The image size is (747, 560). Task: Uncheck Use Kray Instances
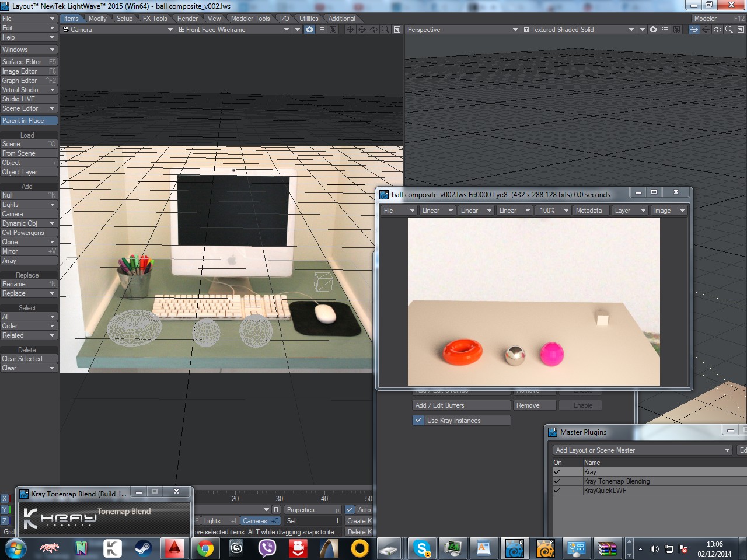point(418,421)
